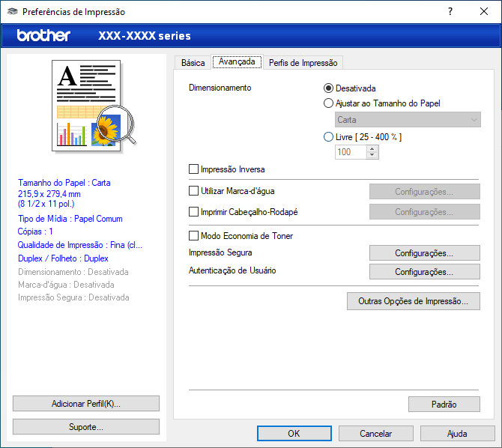Click the scaling percentage input field
The width and height of the screenshot is (502, 448).
point(350,152)
